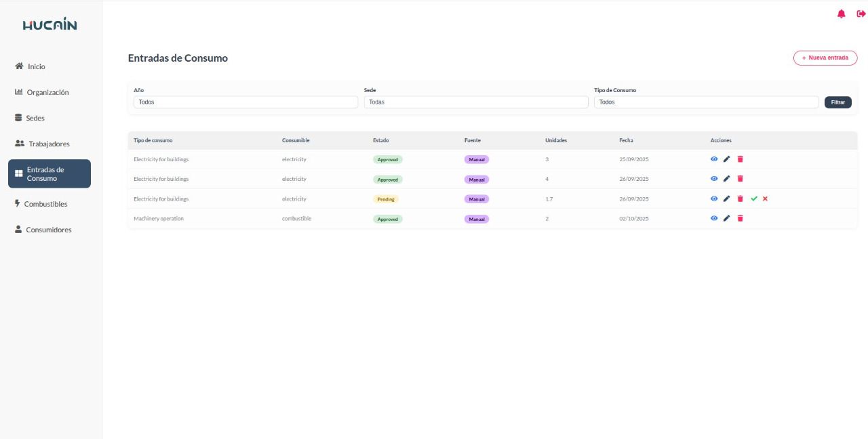The height and width of the screenshot is (439, 868).
Task: Click the Nueva entrada button
Action: (x=825, y=58)
